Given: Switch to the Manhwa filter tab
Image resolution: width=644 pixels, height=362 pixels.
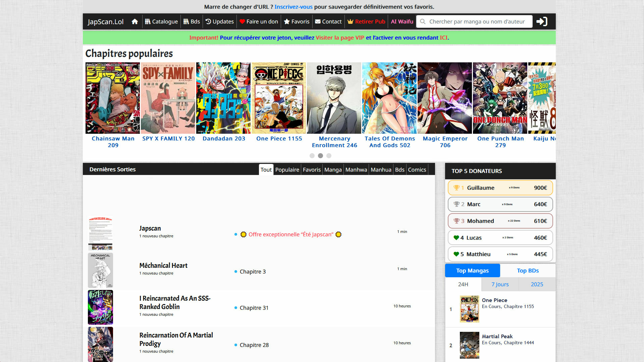Looking at the screenshot, I should pyautogui.click(x=356, y=170).
